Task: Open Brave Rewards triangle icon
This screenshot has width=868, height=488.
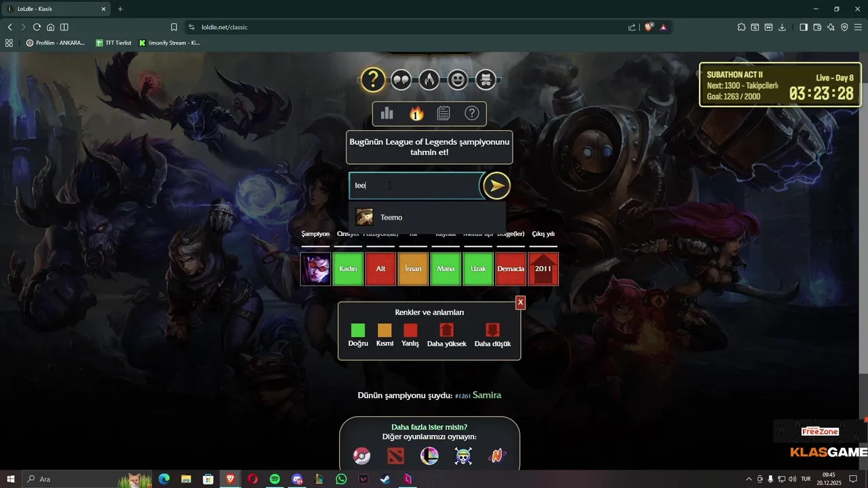Action: 663,27
